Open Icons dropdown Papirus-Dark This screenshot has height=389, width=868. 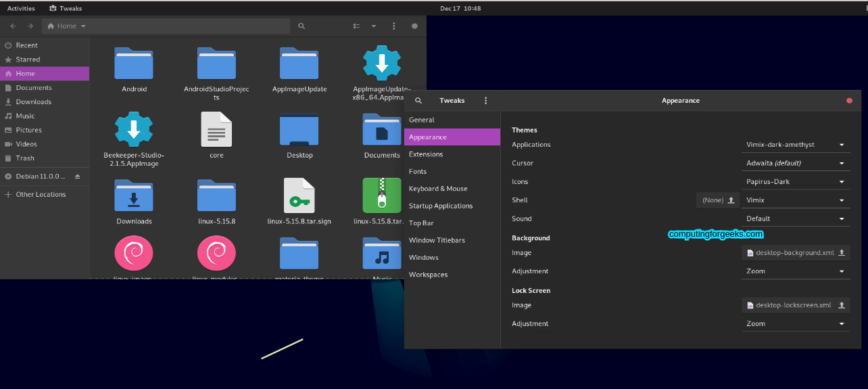coord(796,182)
